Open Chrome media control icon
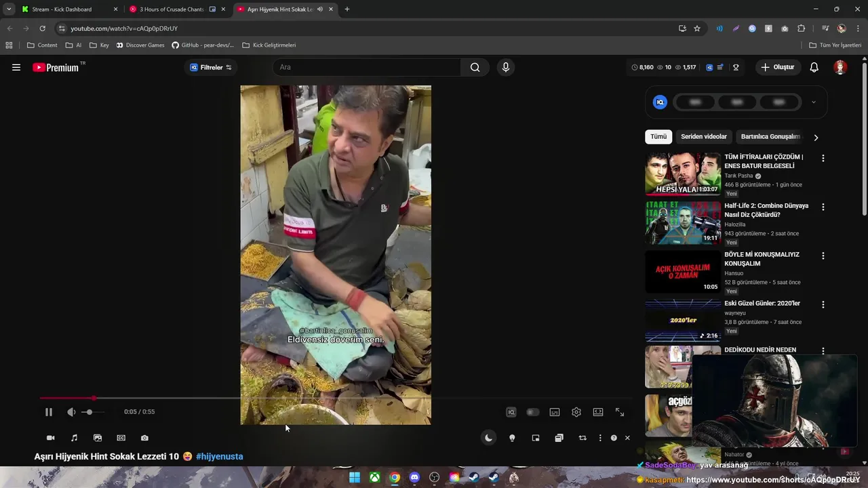This screenshot has height=488, width=868. coord(825,28)
